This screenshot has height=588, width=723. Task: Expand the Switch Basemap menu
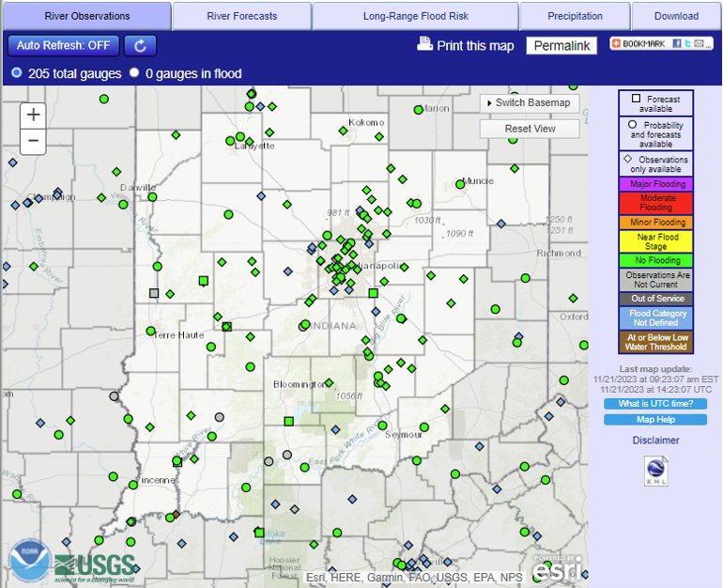coord(530,102)
